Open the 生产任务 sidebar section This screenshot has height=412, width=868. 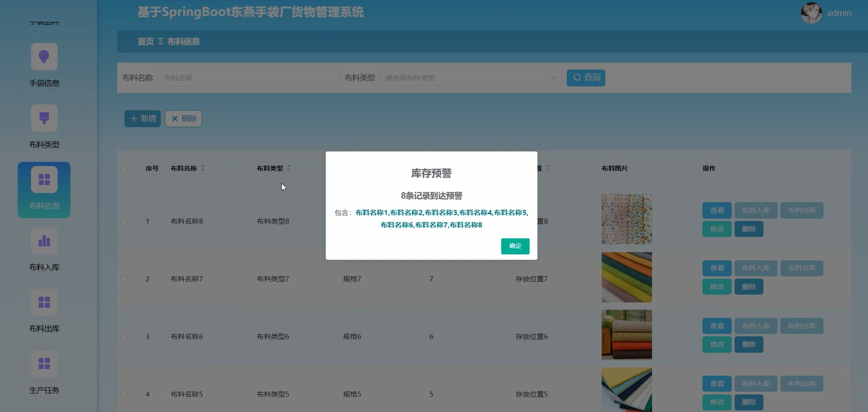coord(44,363)
